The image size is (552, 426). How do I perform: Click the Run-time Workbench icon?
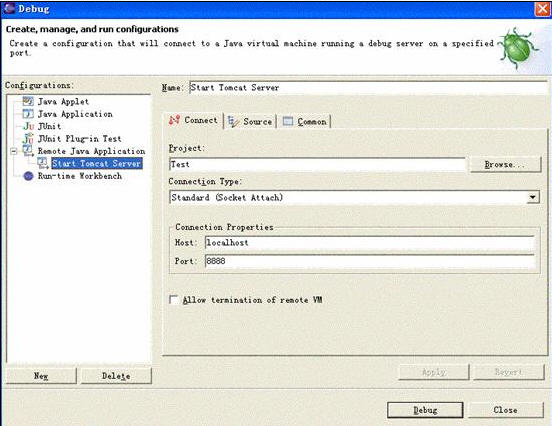28,176
